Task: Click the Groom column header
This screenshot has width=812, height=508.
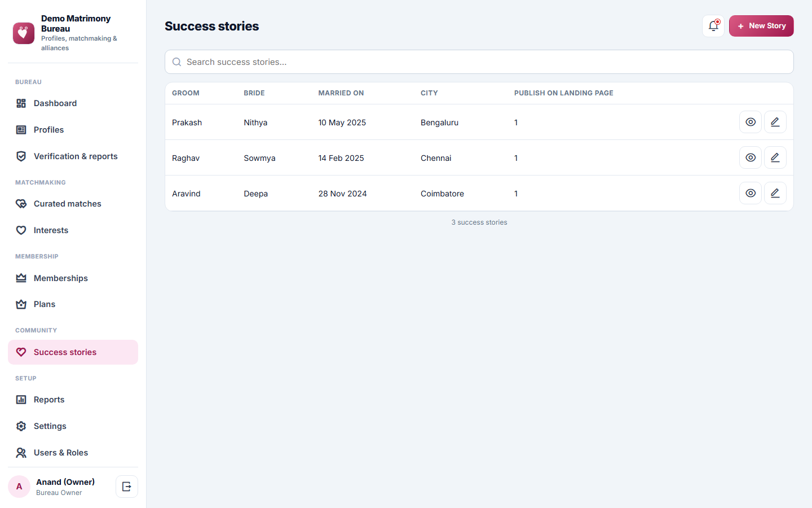Action: coord(186,93)
